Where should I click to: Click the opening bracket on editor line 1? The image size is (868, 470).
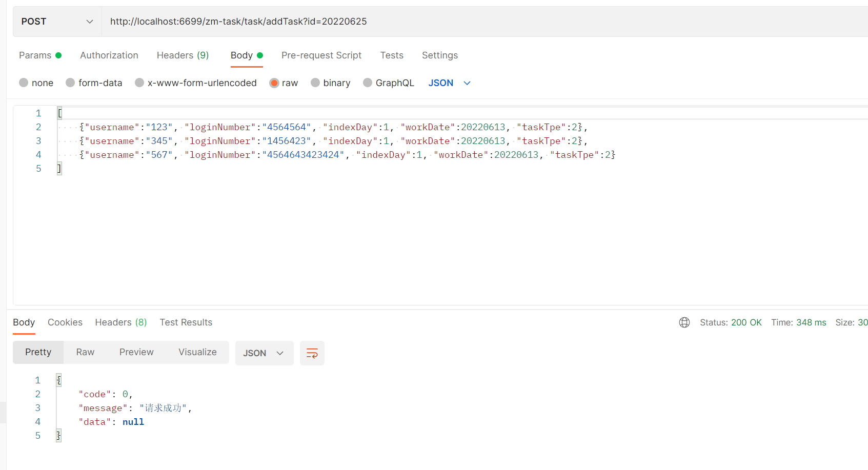point(59,113)
